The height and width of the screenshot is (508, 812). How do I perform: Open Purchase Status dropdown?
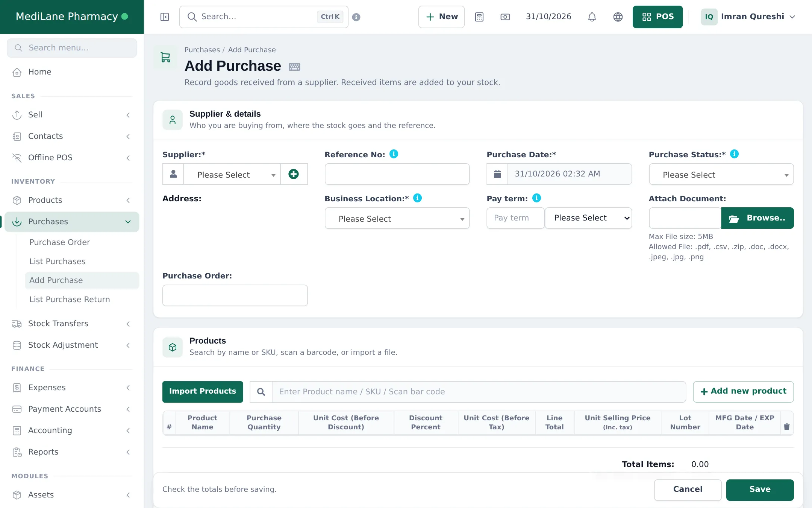[721, 174]
